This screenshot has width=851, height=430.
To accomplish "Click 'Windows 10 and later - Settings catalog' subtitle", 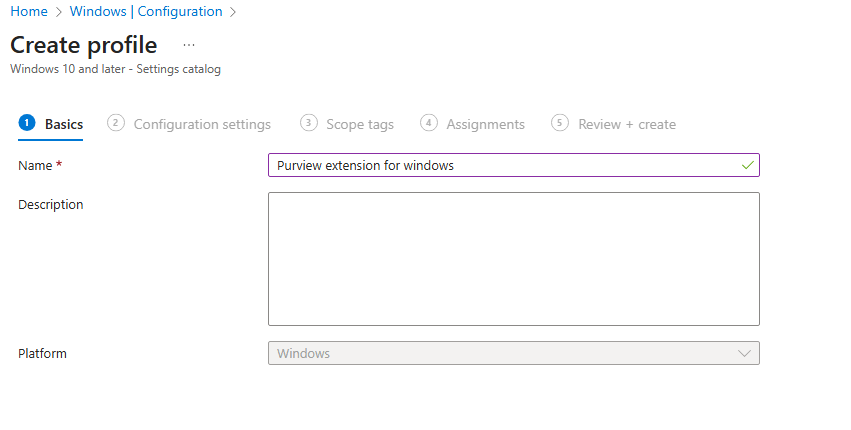I will click(116, 69).
